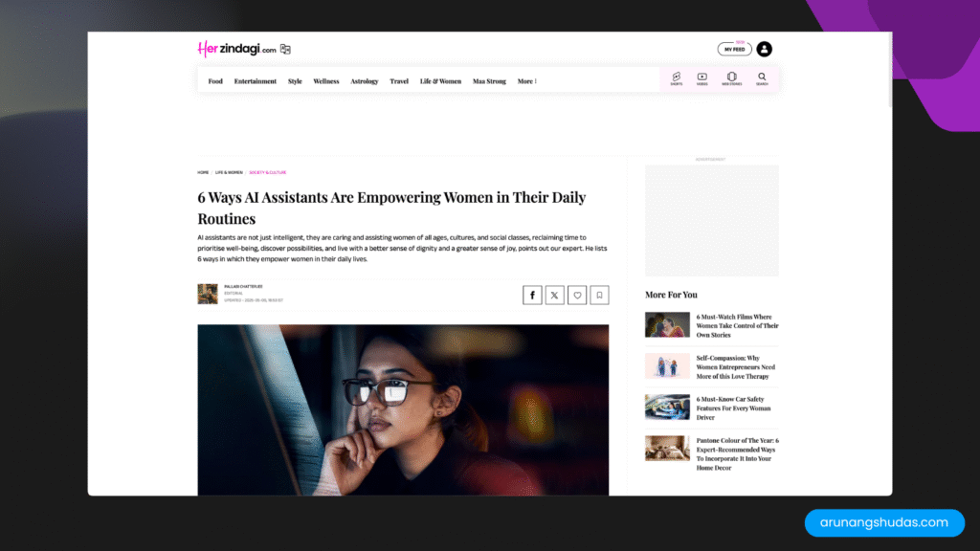Open the Entertainment menu

pyautogui.click(x=255, y=81)
